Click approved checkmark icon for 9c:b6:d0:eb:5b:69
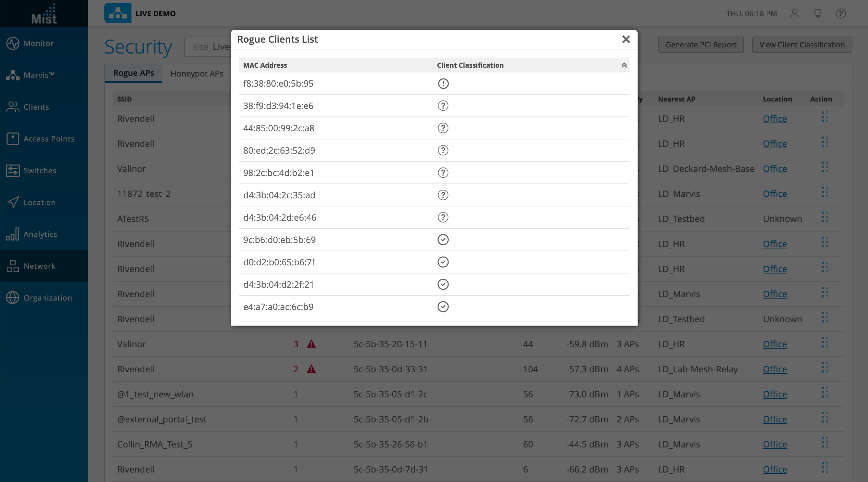868x482 pixels. point(443,240)
